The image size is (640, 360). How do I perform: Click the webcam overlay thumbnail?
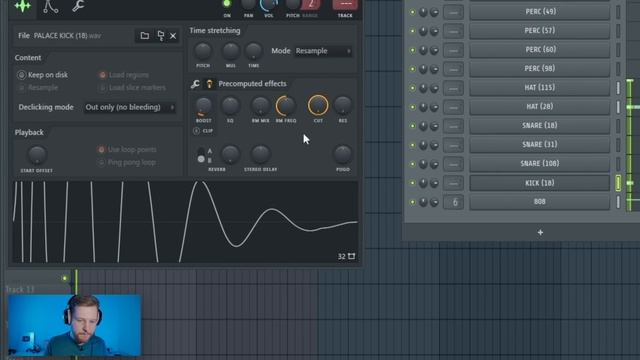click(75, 325)
